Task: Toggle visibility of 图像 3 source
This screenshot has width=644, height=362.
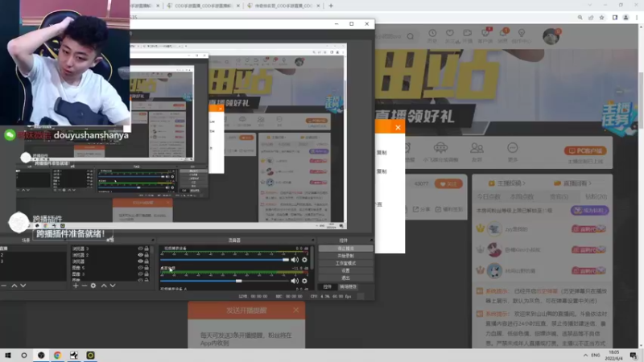Action: [140, 274]
